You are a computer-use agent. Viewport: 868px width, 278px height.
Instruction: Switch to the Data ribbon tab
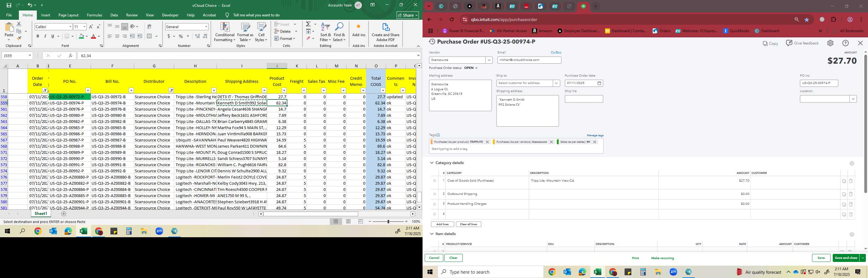(114, 15)
